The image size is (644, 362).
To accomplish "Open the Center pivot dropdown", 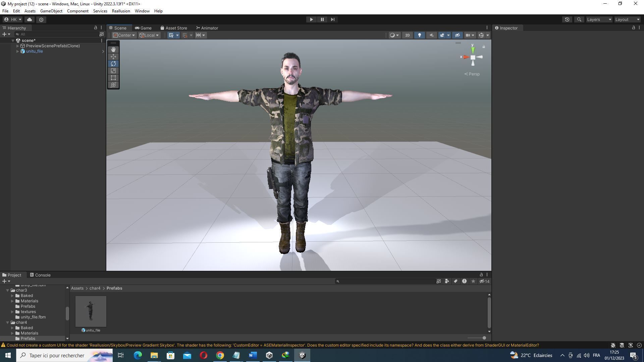I will point(124,35).
